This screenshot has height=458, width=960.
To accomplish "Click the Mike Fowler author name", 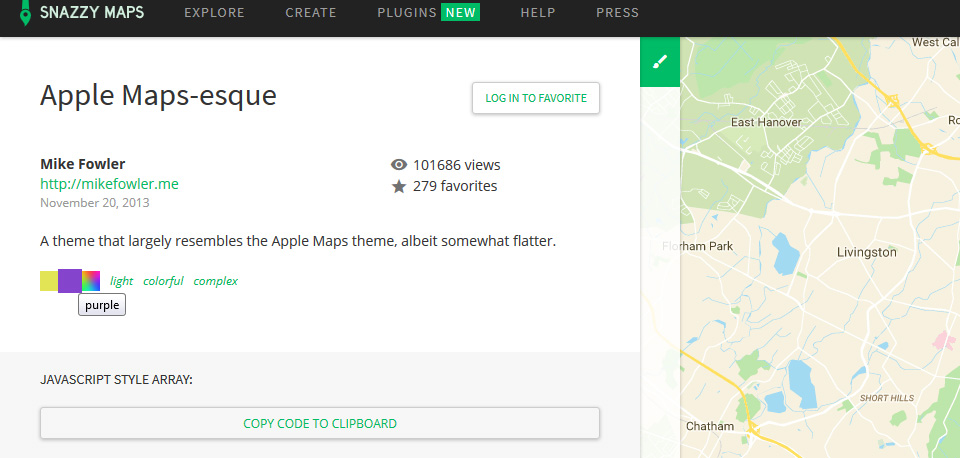I will (x=83, y=164).
